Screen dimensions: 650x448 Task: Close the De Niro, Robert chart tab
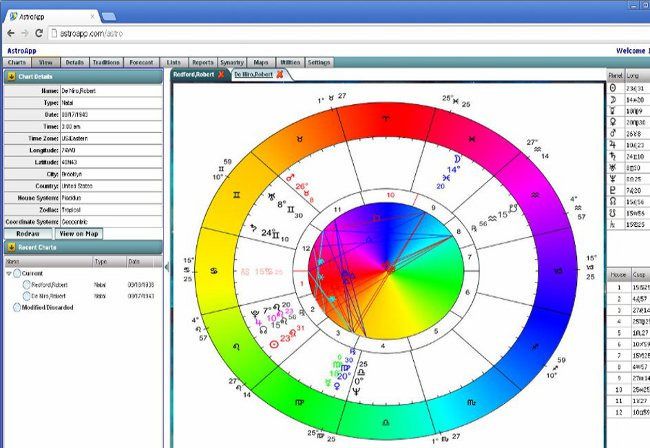pyautogui.click(x=281, y=74)
